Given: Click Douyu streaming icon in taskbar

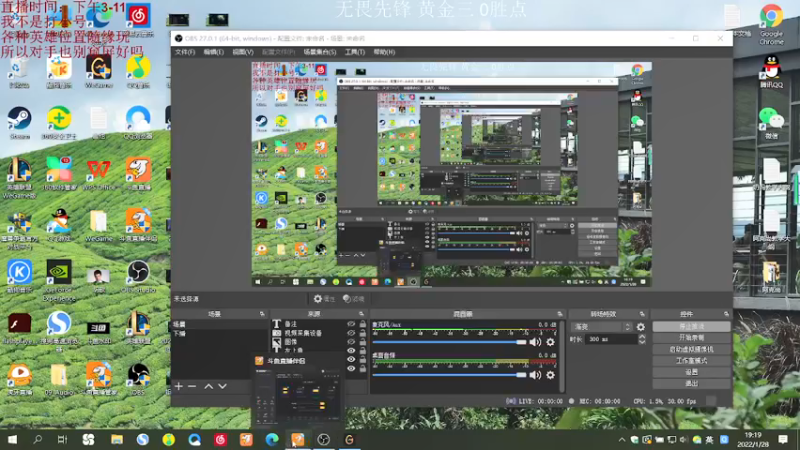Looking at the screenshot, I should 298,439.
